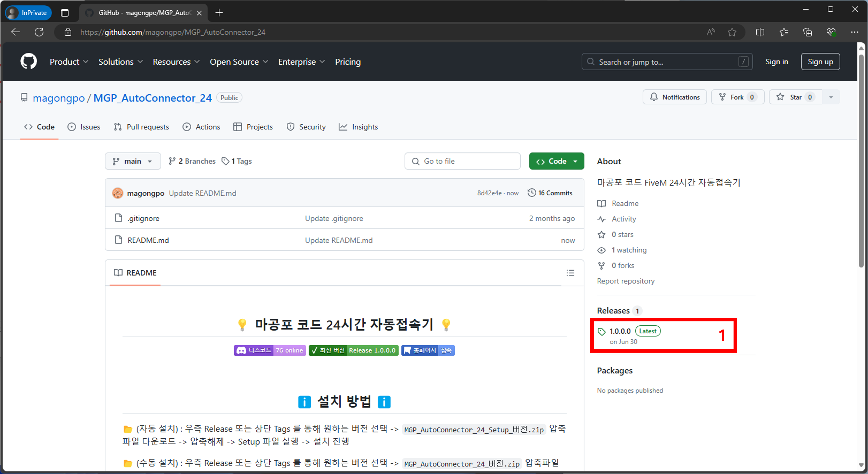Switch to the Issues tab
This screenshot has width=868, height=474.
[84, 127]
